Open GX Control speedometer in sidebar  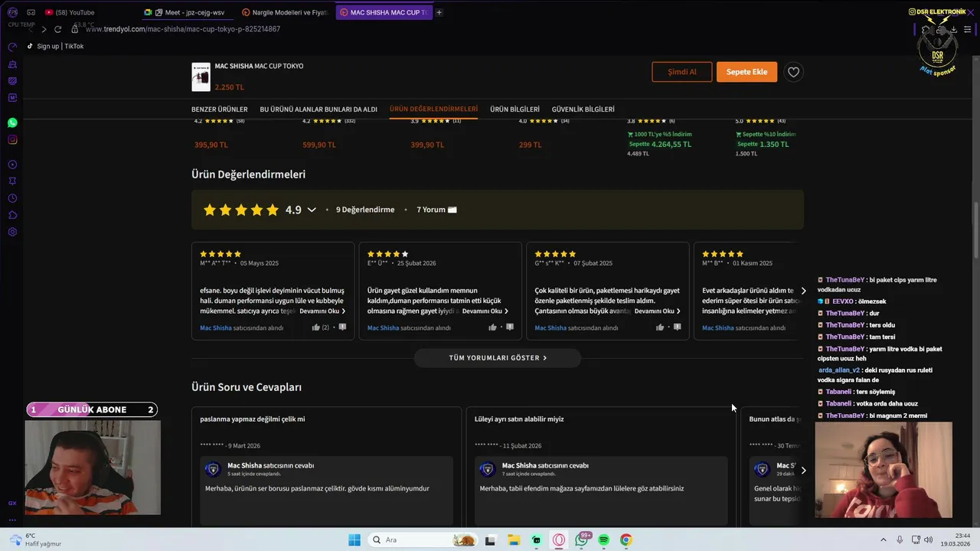click(12, 47)
